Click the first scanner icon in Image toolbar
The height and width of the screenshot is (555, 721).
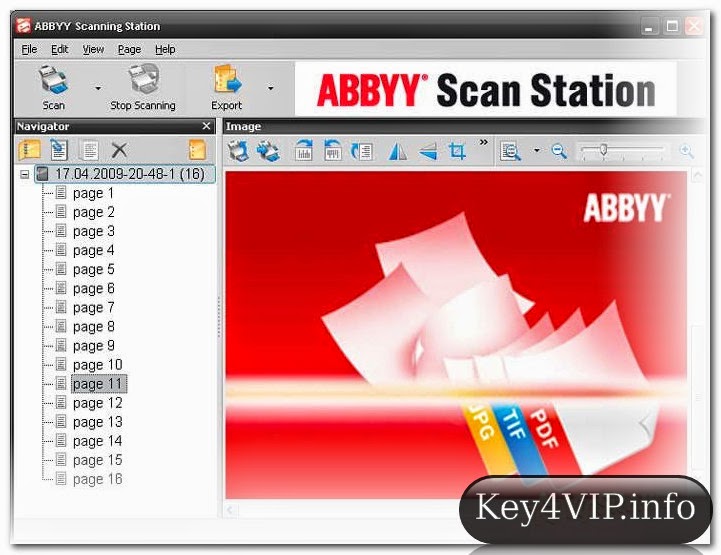pyautogui.click(x=239, y=151)
